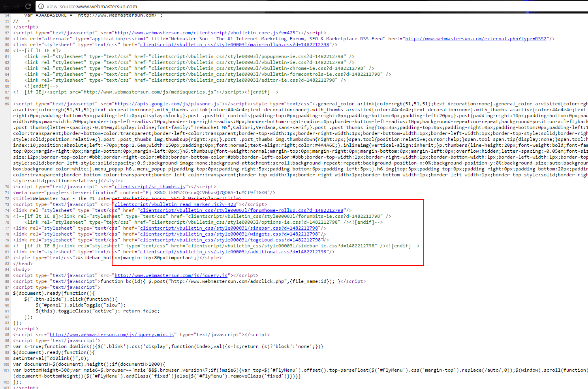Follow the apis.google.com plusone.js link
The width and height of the screenshot is (588, 389).
click(x=167, y=104)
